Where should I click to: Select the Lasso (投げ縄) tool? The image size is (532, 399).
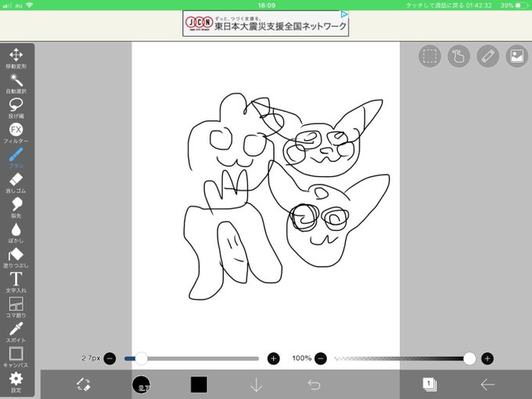(x=16, y=108)
